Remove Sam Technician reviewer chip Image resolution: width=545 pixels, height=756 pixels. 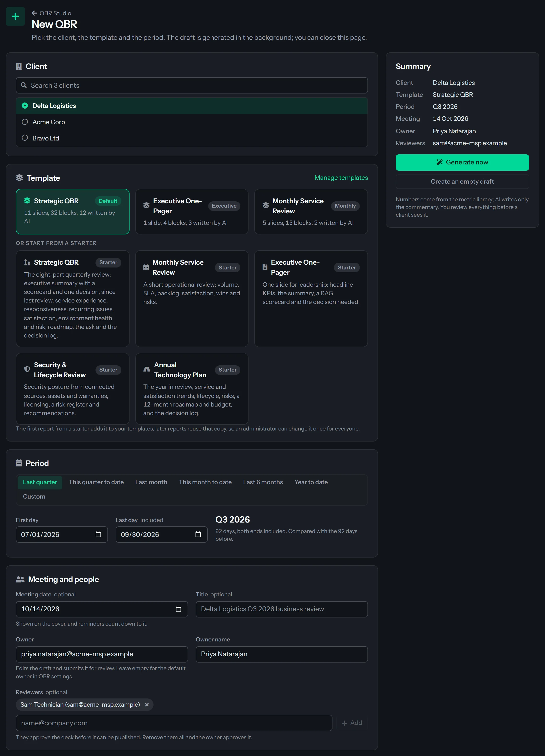tap(147, 705)
